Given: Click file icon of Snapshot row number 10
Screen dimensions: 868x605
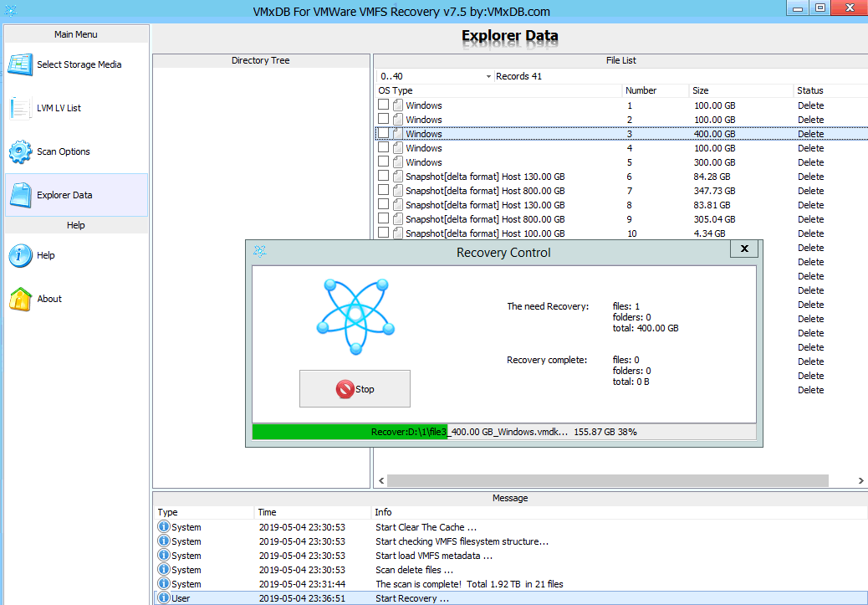Looking at the screenshot, I should [398, 233].
